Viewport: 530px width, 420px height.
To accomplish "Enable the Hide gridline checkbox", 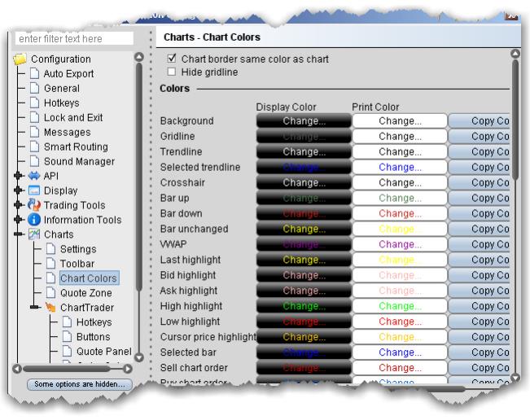I will [x=171, y=72].
